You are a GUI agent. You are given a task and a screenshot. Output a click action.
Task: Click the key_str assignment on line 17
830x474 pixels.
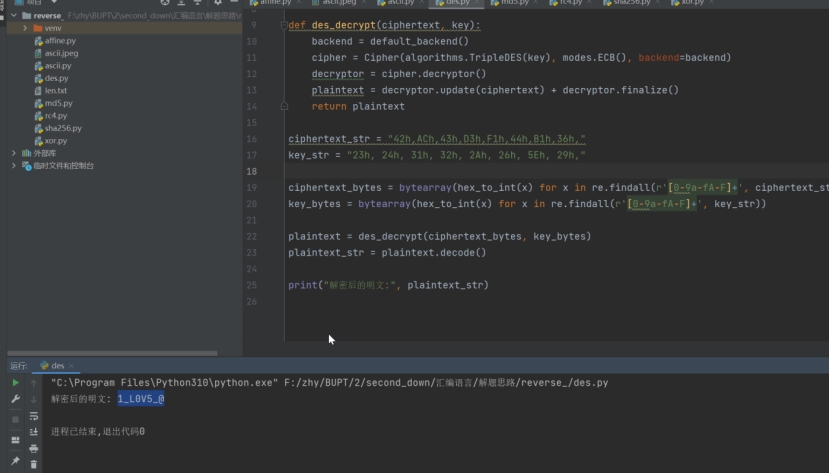(437, 155)
